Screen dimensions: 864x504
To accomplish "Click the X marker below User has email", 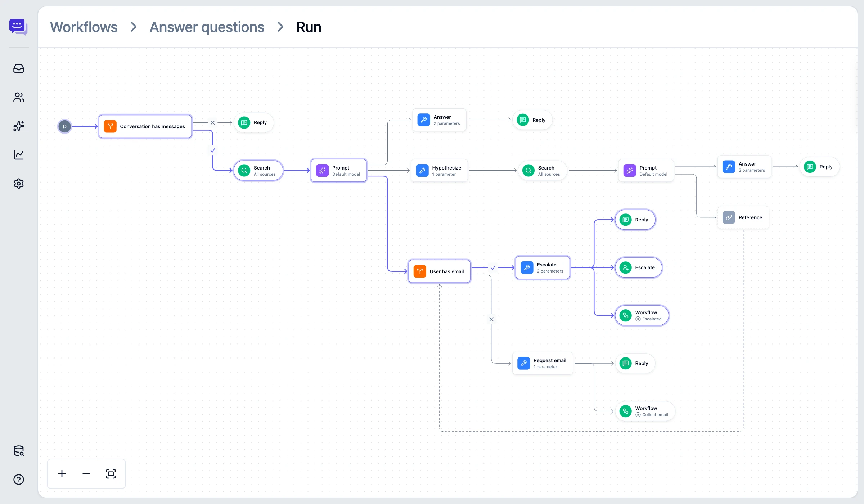I will [491, 319].
